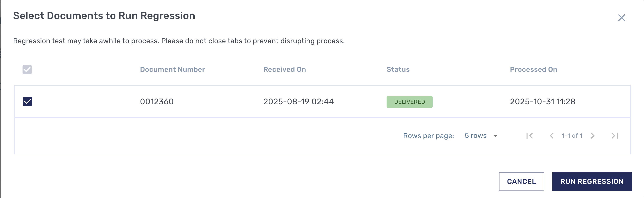Click the Received On column header
The width and height of the screenshot is (644, 198).
coord(284,70)
